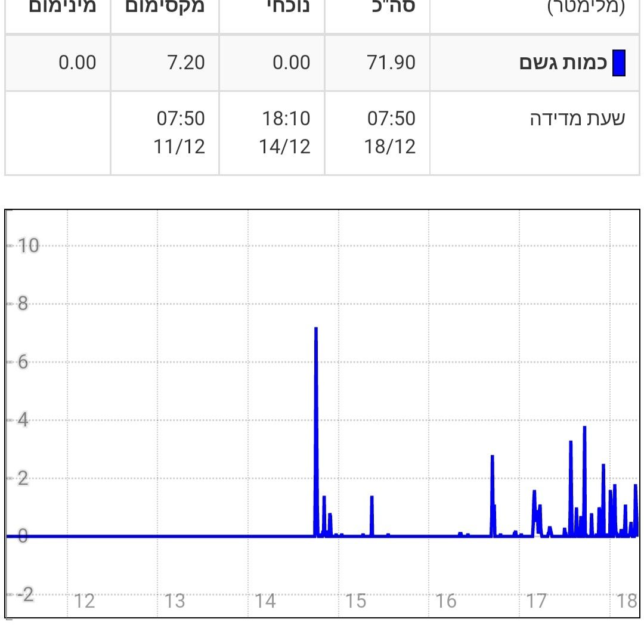Click the tallest 7.2 spike in chart

click(x=316, y=329)
